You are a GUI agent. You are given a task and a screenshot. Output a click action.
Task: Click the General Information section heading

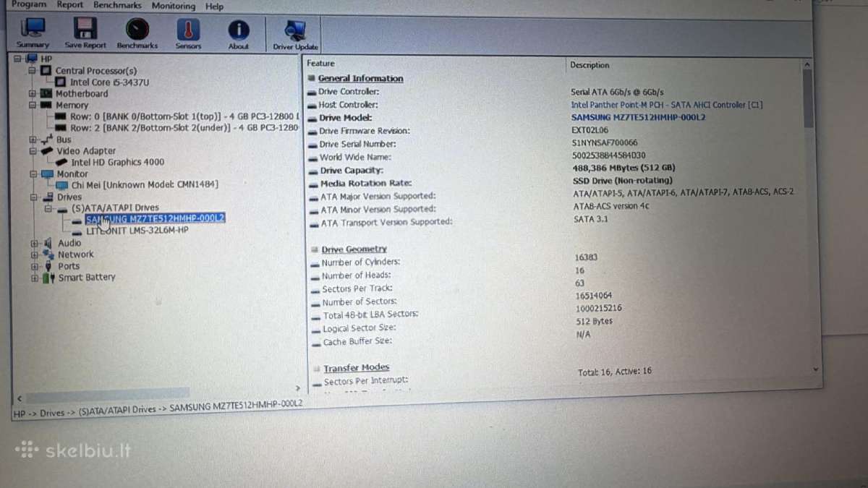point(360,78)
